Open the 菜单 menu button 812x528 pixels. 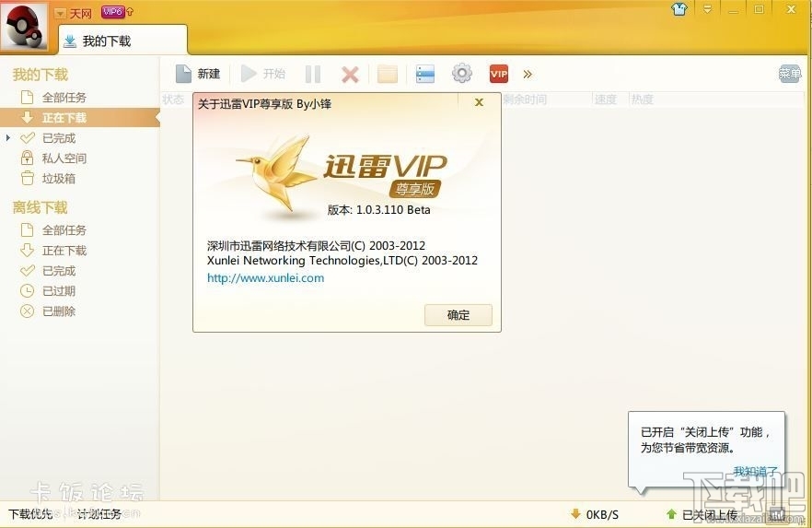790,74
